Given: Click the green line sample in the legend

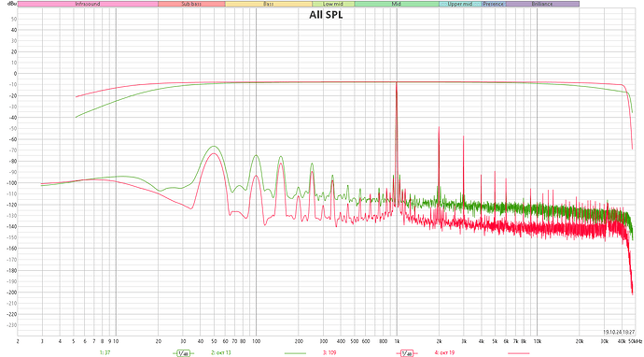Looking at the screenshot, I should 295,353.
